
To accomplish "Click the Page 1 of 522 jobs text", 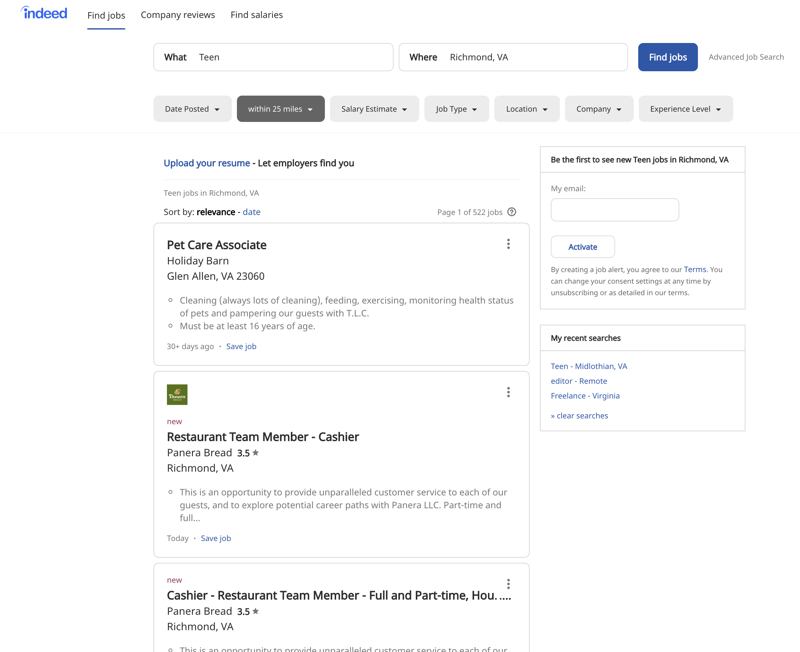I will 470,212.
